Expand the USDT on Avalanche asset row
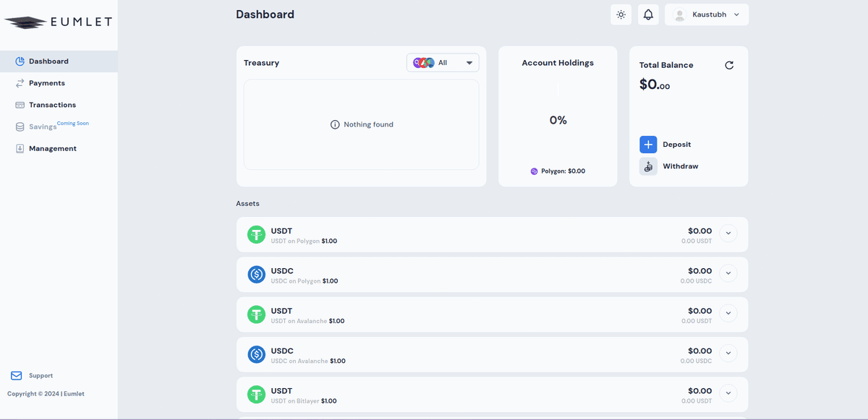The image size is (868, 420). 728,314
